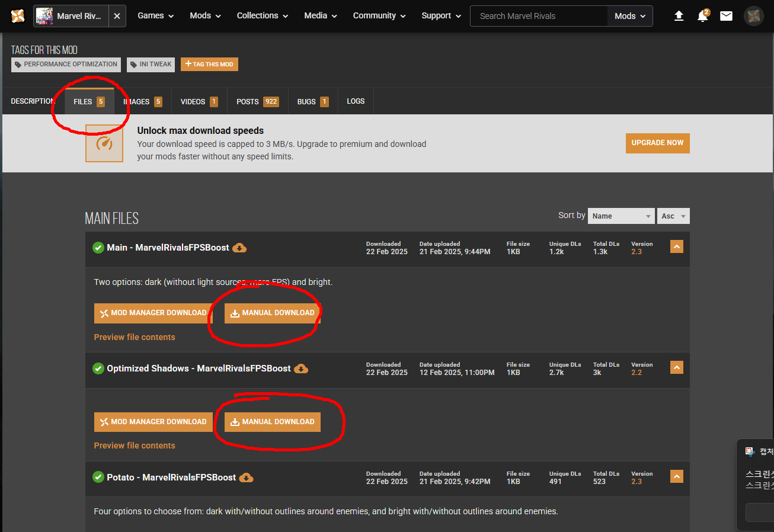Click the Main - MarvelRivalsFPSBoost file title
Image resolution: width=774 pixels, height=532 pixels.
point(168,248)
